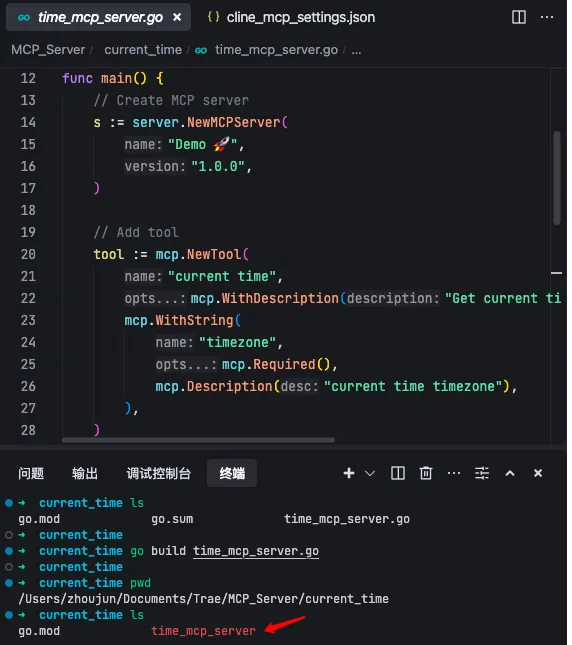Open the terminal launch profile dropdown chevron
This screenshot has height=645, width=572.
coord(370,473)
